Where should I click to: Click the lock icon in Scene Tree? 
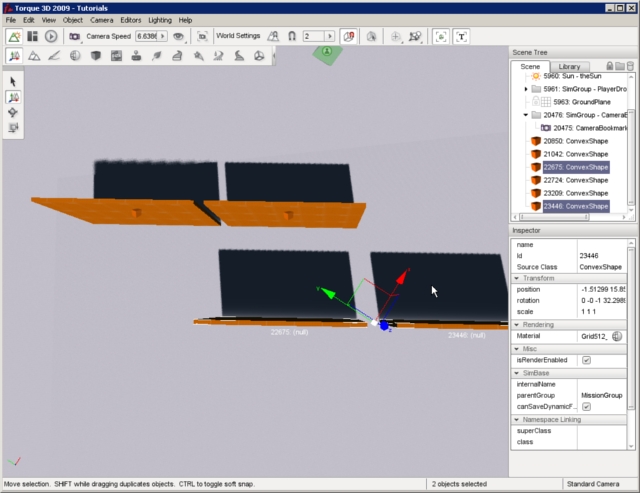point(608,66)
